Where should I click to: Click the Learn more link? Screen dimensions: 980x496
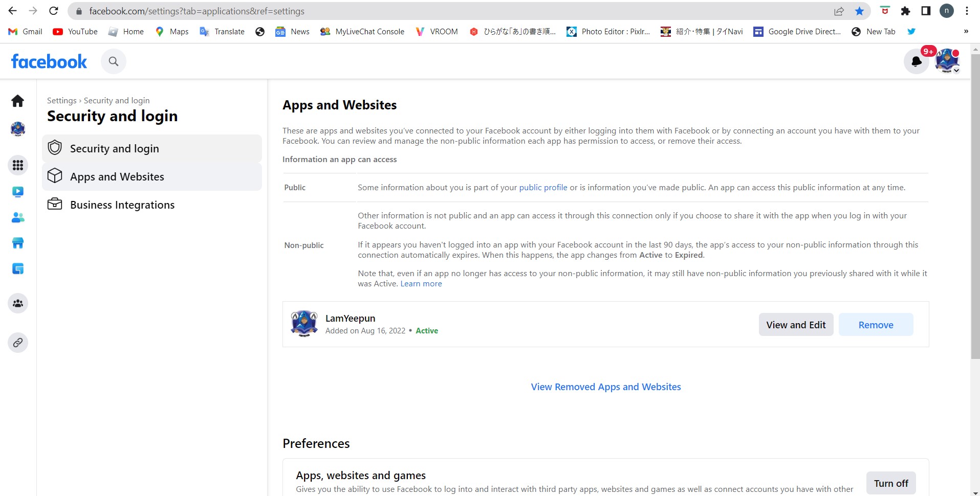(x=421, y=284)
